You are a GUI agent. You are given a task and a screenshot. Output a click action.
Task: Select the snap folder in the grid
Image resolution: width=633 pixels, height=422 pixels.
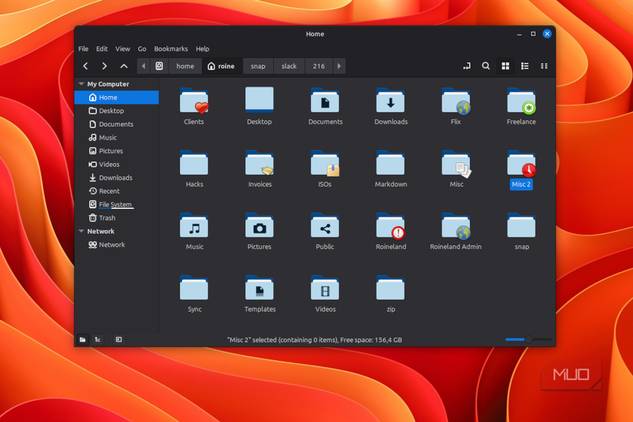click(x=521, y=231)
